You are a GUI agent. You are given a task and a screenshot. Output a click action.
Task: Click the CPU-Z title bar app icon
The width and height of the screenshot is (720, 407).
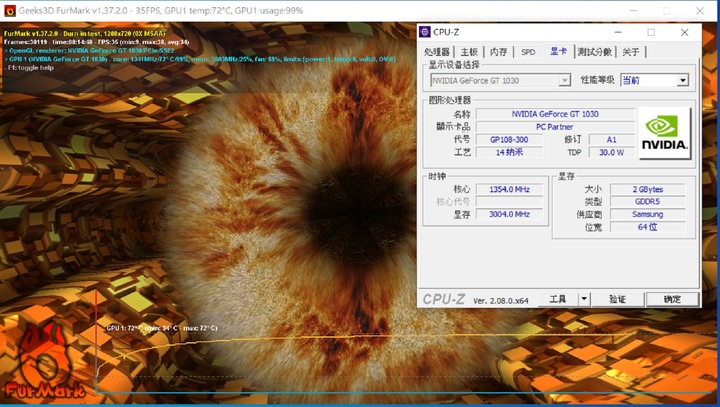pos(425,32)
